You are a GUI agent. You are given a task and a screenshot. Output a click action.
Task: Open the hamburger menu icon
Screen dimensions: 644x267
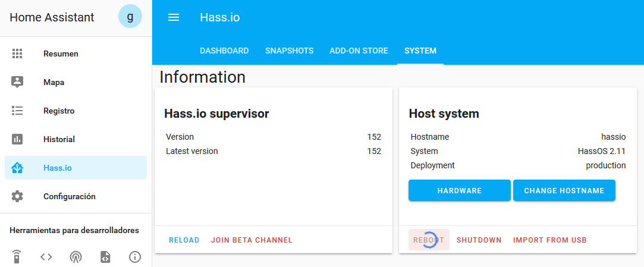pos(174,17)
